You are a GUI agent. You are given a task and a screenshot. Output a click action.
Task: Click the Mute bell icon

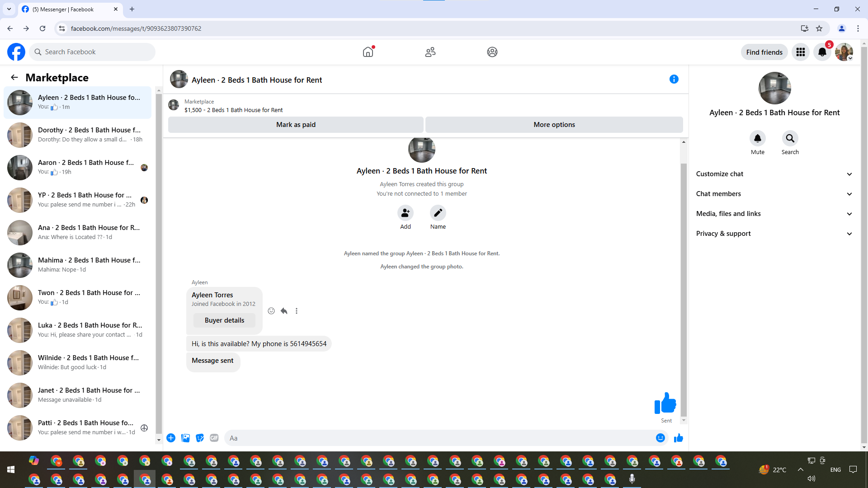point(758,138)
